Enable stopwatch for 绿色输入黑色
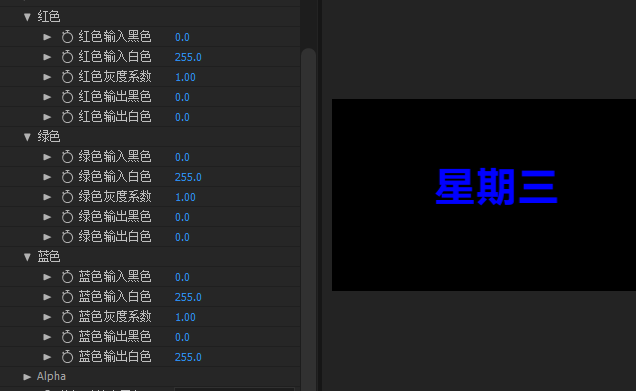The width and height of the screenshot is (636, 391). 67,157
